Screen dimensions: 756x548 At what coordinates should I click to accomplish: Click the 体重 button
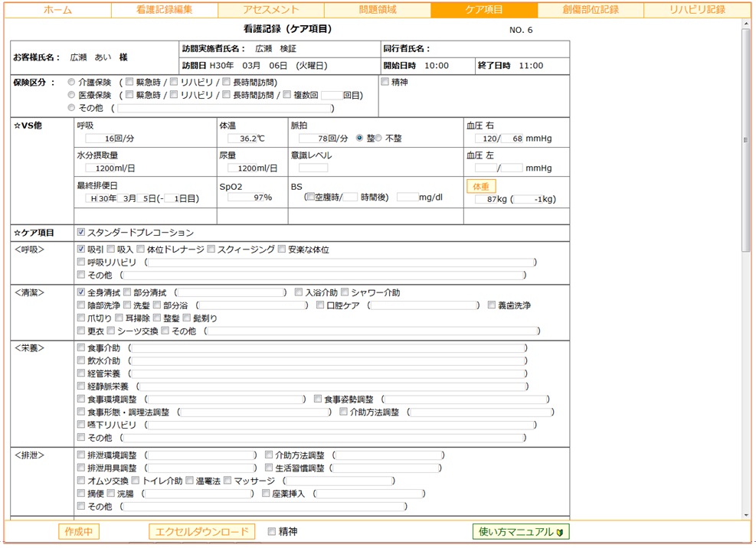(481, 186)
